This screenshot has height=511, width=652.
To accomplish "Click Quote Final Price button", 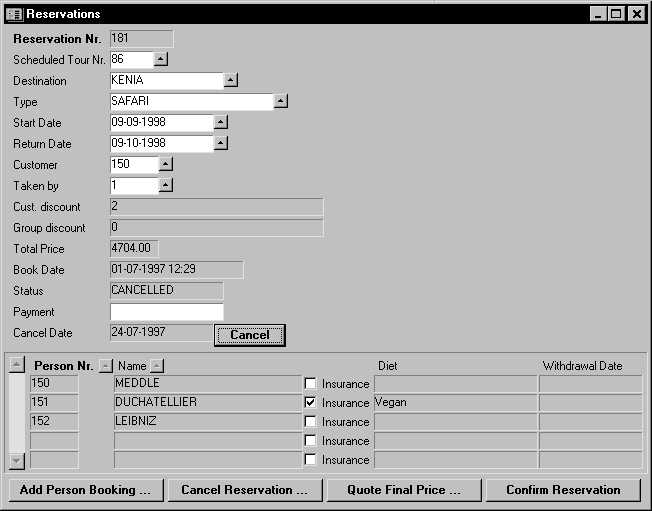I will [x=404, y=490].
